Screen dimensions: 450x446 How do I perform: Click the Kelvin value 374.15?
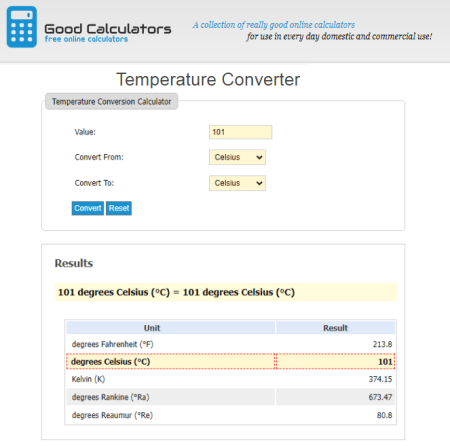[x=380, y=379]
